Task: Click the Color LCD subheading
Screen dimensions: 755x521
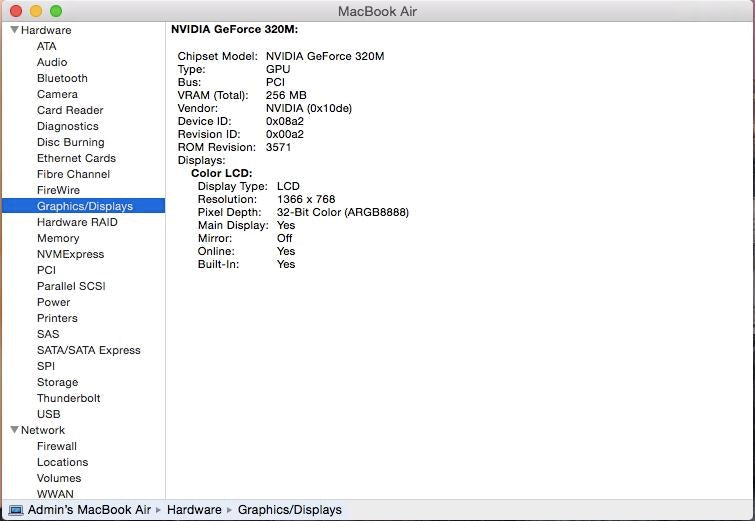Action: pos(221,173)
